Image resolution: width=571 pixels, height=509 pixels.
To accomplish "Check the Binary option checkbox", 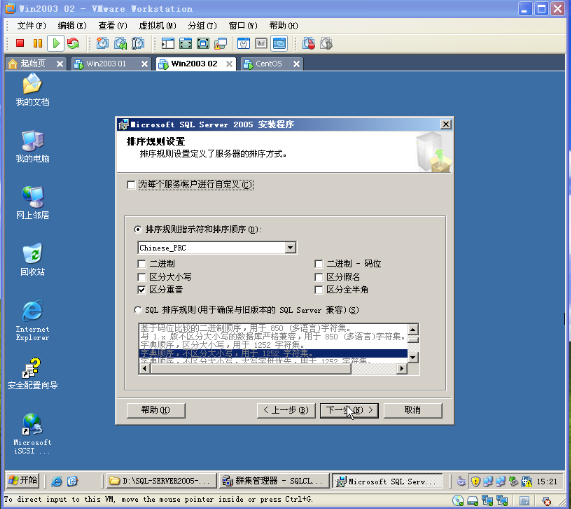I will point(142,264).
